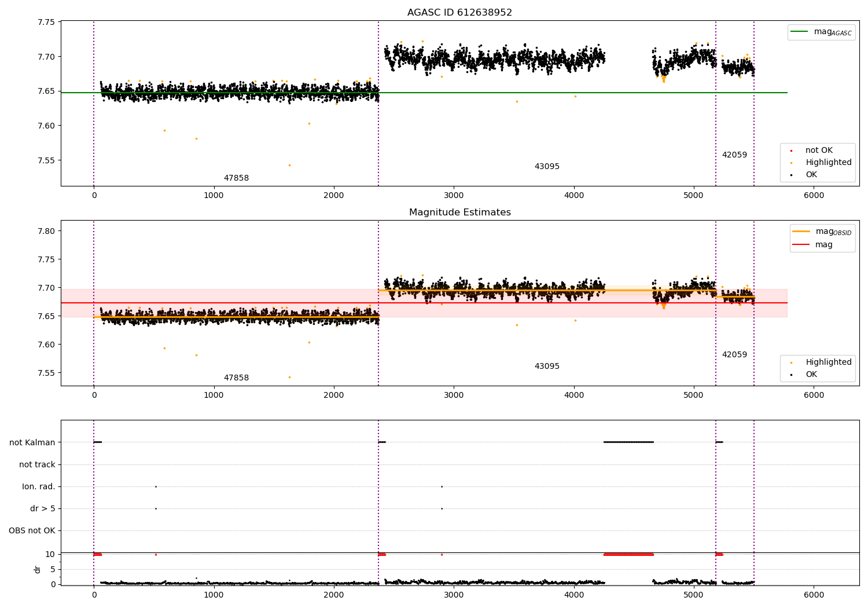The image size is (868, 608).
Task: Click y-tick 10 on the dr axis
Action: click(x=50, y=554)
